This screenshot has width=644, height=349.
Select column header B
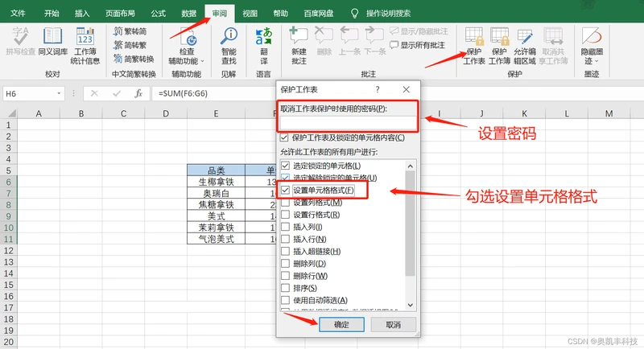tap(81, 113)
